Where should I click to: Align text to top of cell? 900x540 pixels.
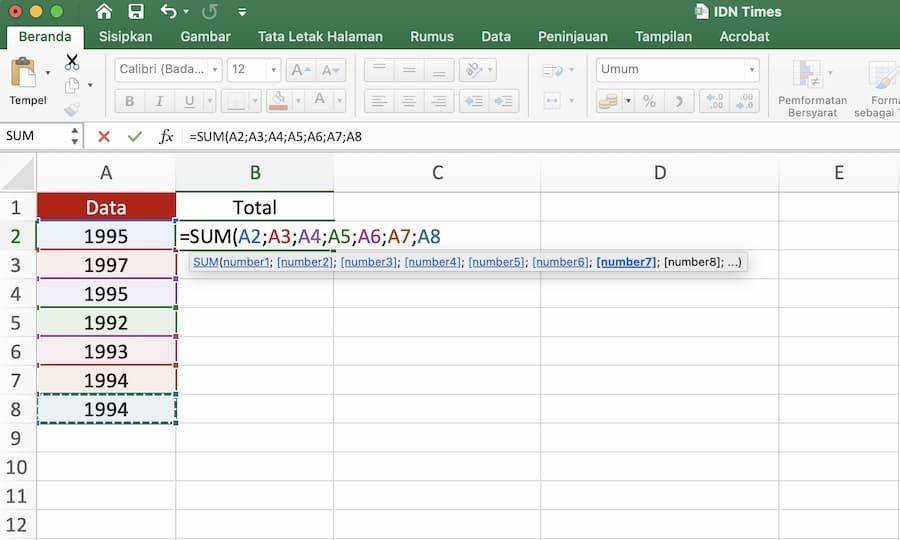click(379, 70)
